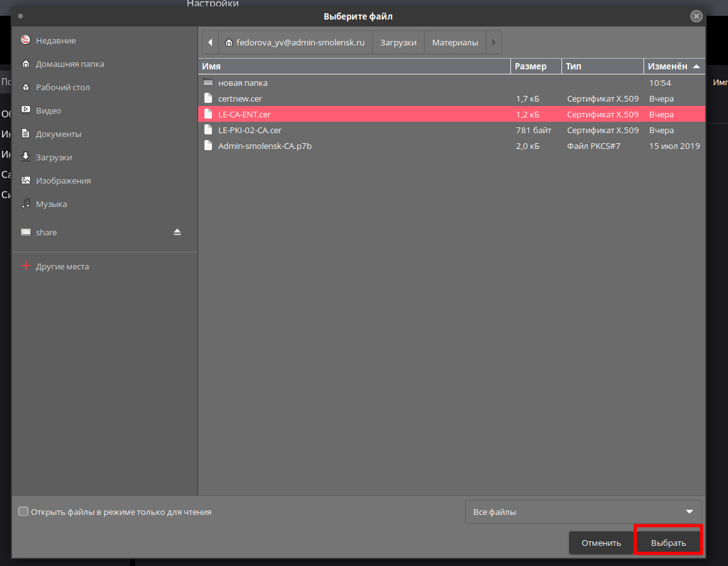Click the plus icon for Other places (Другие места)
Image resolution: width=728 pixels, height=566 pixels.
pos(26,266)
